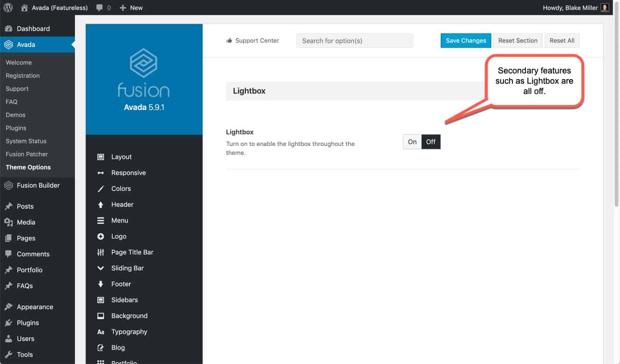Click the Portfolio pin icon in WordPress sidebar
The height and width of the screenshot is (364, 620).
pyautogui.click(x=8, y=270)
